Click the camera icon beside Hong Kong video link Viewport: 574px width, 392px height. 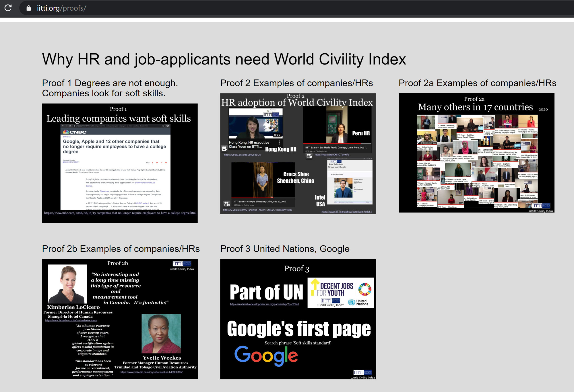point(224,149)
